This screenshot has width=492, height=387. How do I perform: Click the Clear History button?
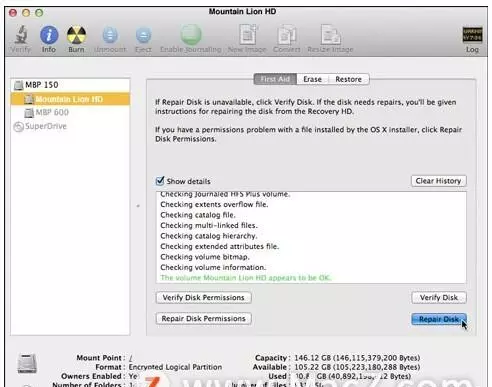[x=438, y=181]
